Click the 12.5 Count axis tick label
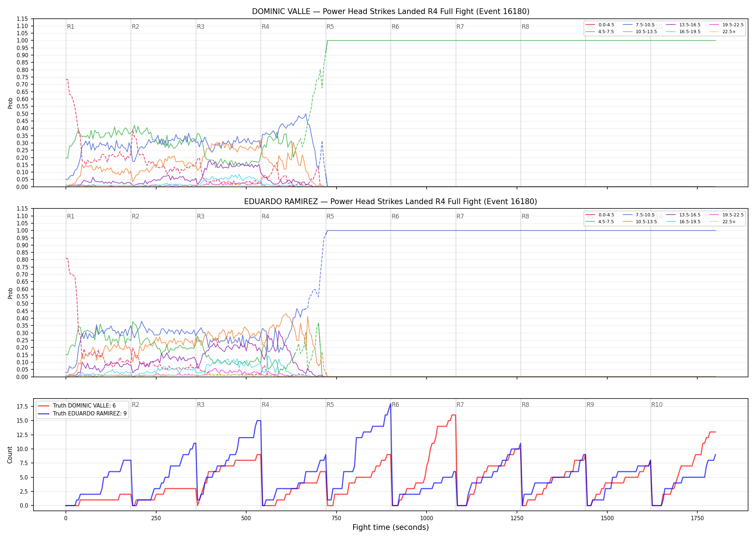This screenshot has width=756, height=540. [x=22, y=435]
